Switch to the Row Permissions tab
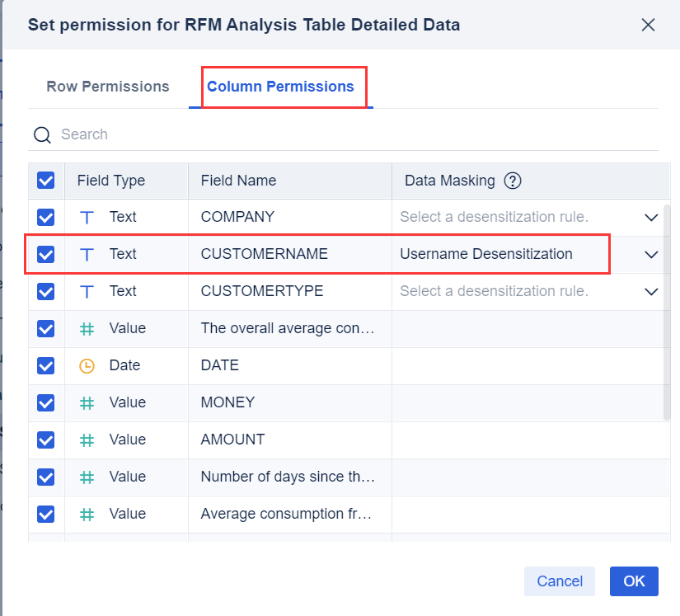 (107, 86)
